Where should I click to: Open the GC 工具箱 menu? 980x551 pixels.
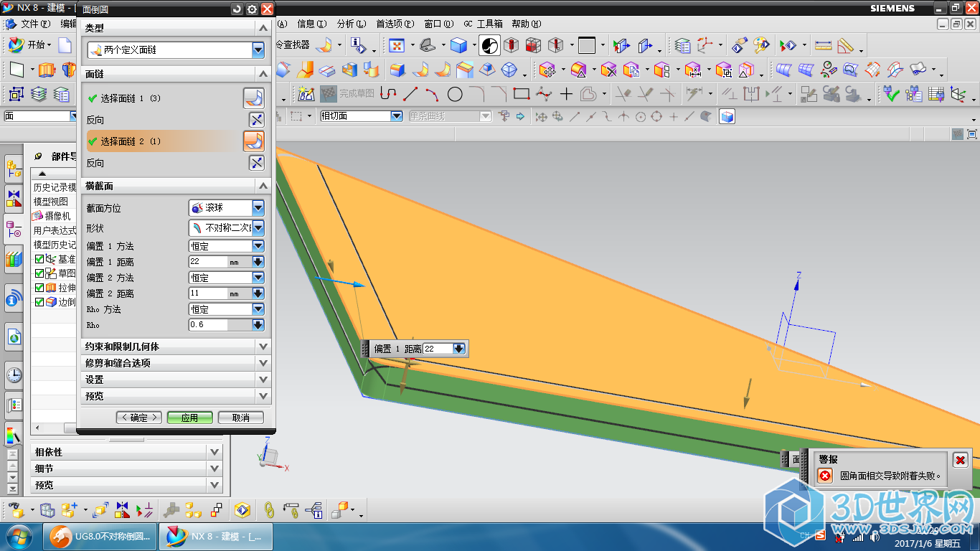point(483,24)
